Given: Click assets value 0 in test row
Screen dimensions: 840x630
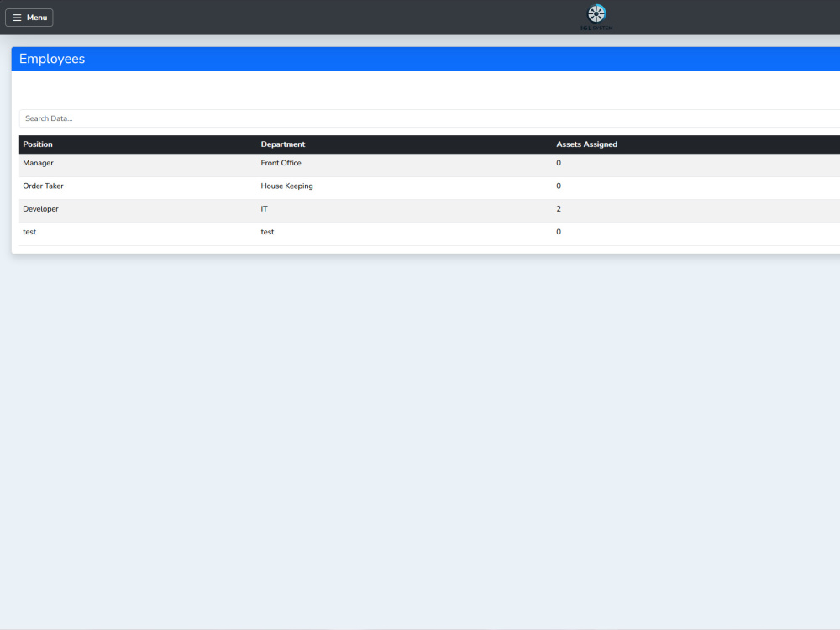Looking at the screenshot, I should point(559,232).
